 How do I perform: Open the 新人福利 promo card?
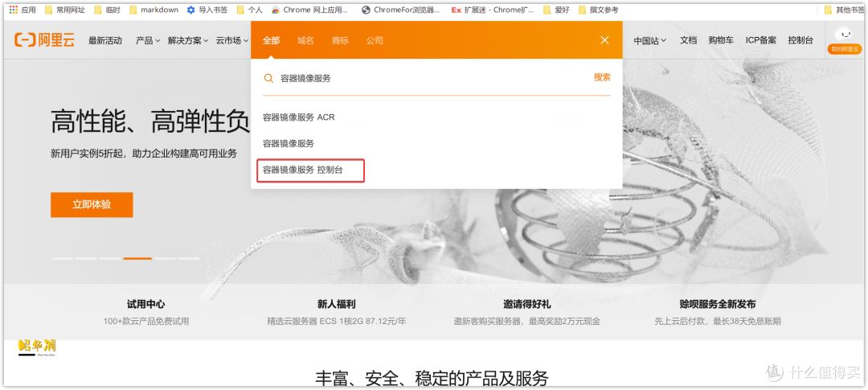point(337,312)
